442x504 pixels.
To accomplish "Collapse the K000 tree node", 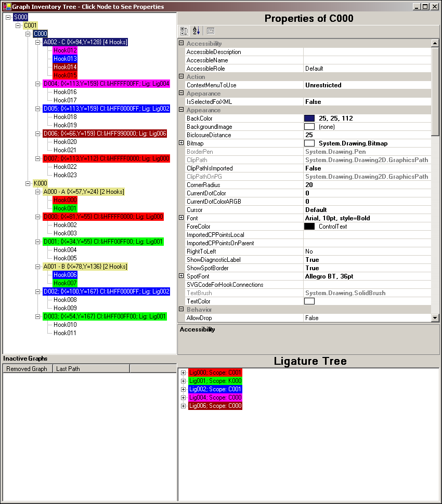I will (28, 183).
